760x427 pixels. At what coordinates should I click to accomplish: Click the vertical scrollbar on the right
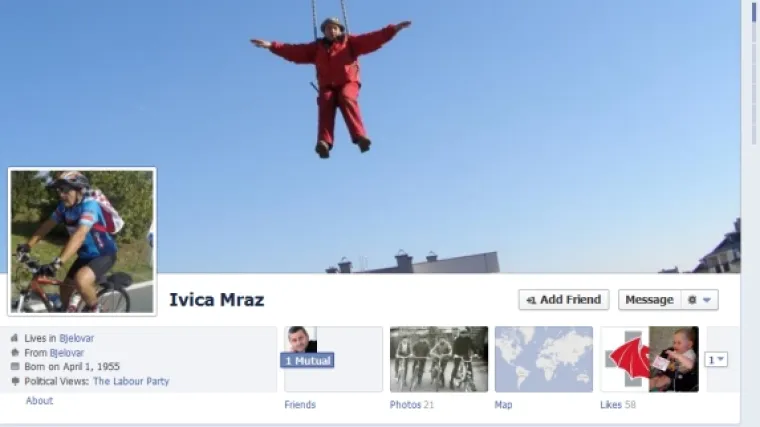pos(753,200)
